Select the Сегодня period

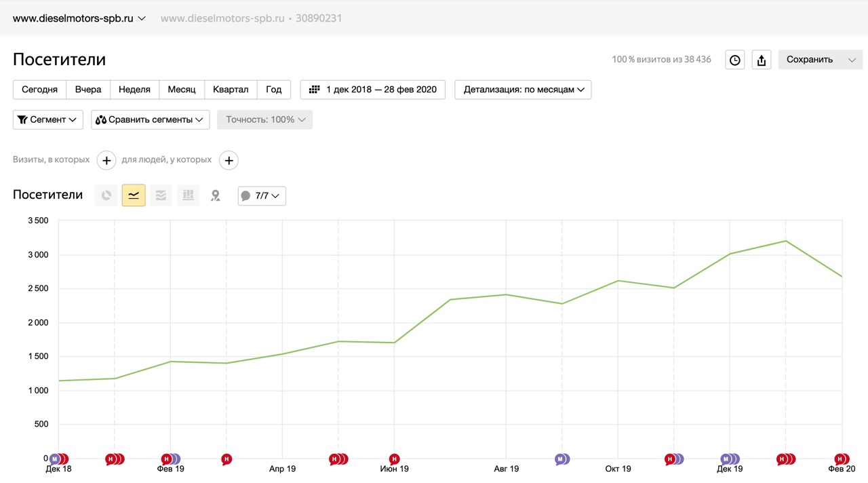(39, 90)
